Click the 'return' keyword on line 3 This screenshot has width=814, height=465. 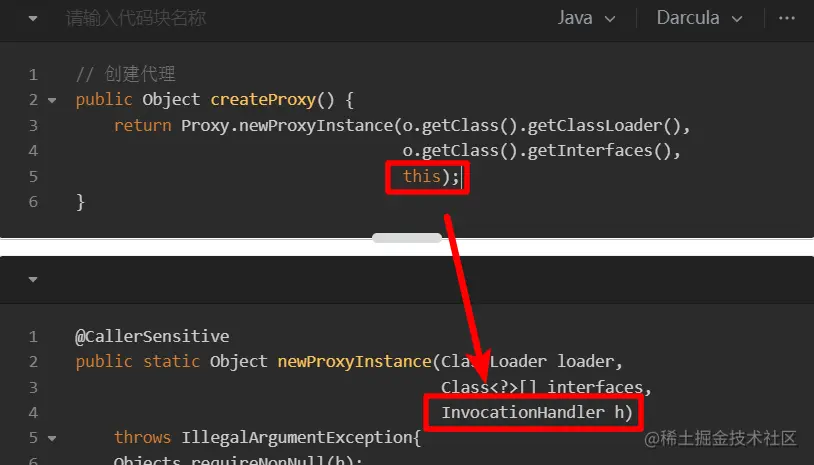click(x=142, y=126)
